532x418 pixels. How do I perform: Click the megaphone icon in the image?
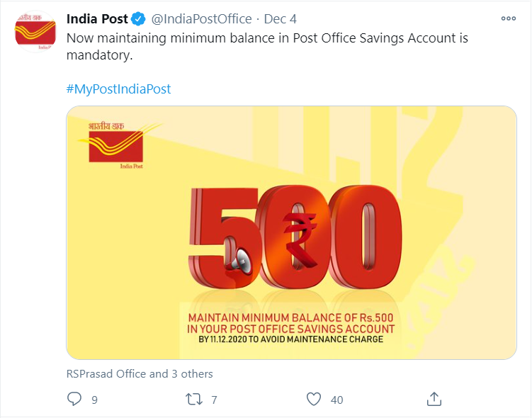[238, 258]
